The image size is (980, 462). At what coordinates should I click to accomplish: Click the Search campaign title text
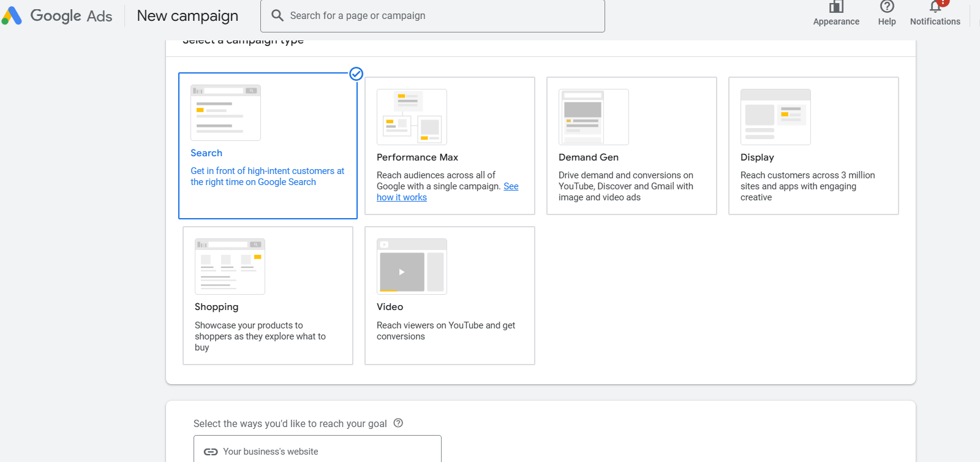[206, 153]
